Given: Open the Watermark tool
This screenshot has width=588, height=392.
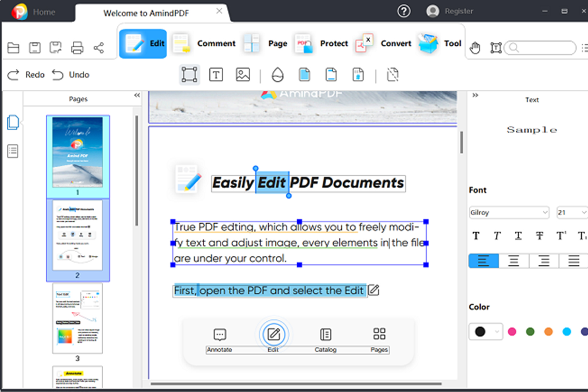Looking at the screenshot, I should pos(277,75).
